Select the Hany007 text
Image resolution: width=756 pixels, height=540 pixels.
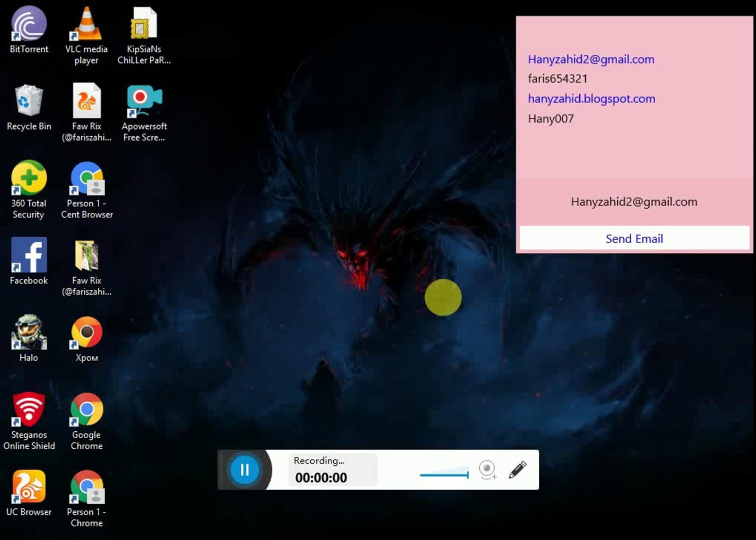(551, 119)
